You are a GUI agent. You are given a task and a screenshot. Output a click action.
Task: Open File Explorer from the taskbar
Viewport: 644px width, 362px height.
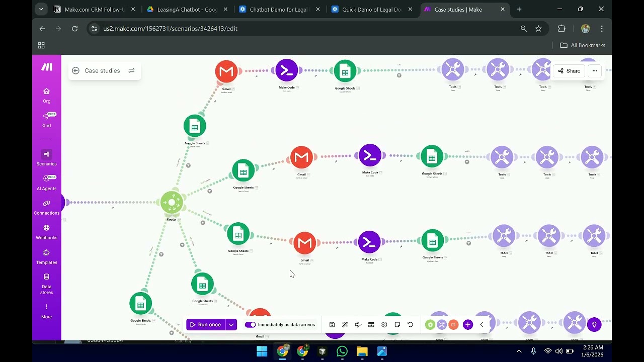tap(362, 351)
